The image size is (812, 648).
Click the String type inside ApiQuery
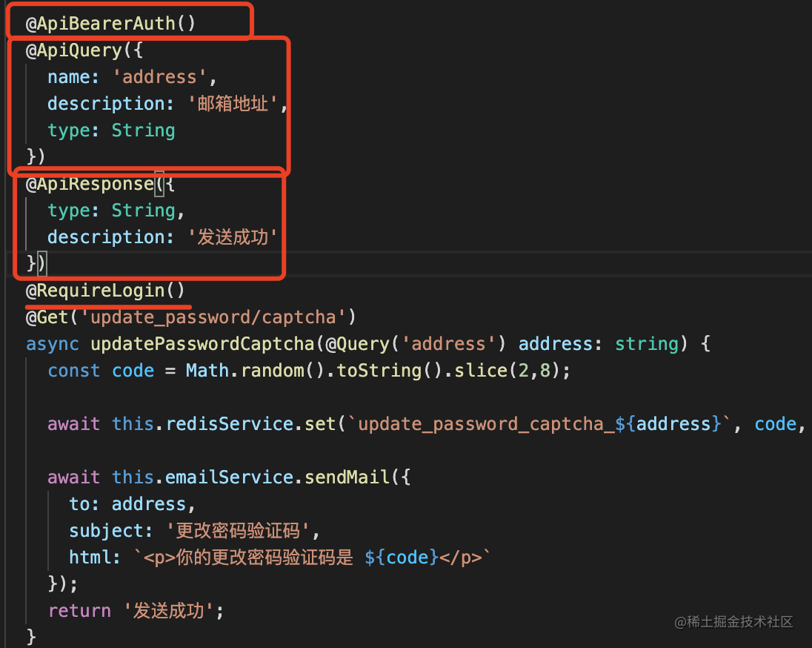143,130
